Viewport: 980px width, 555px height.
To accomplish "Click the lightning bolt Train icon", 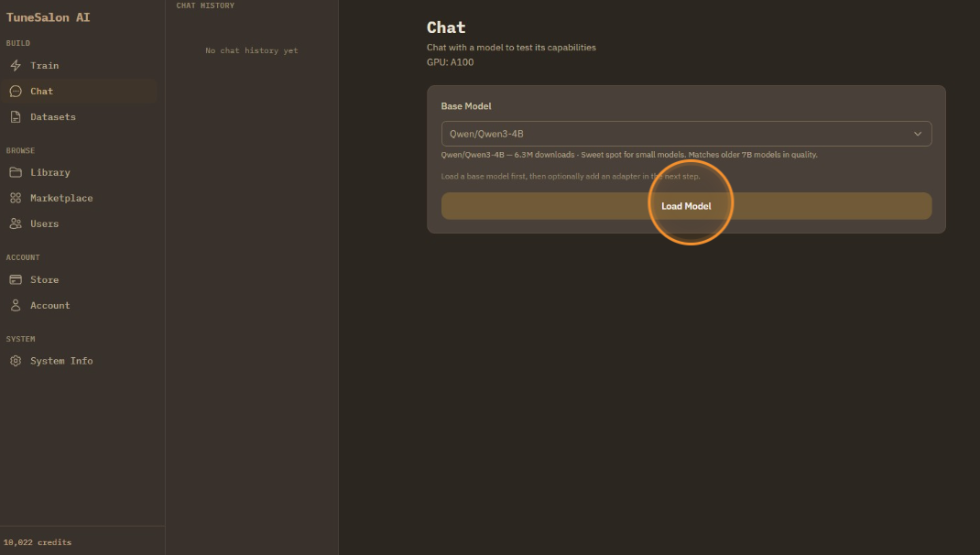I will [x=16, y=66].
